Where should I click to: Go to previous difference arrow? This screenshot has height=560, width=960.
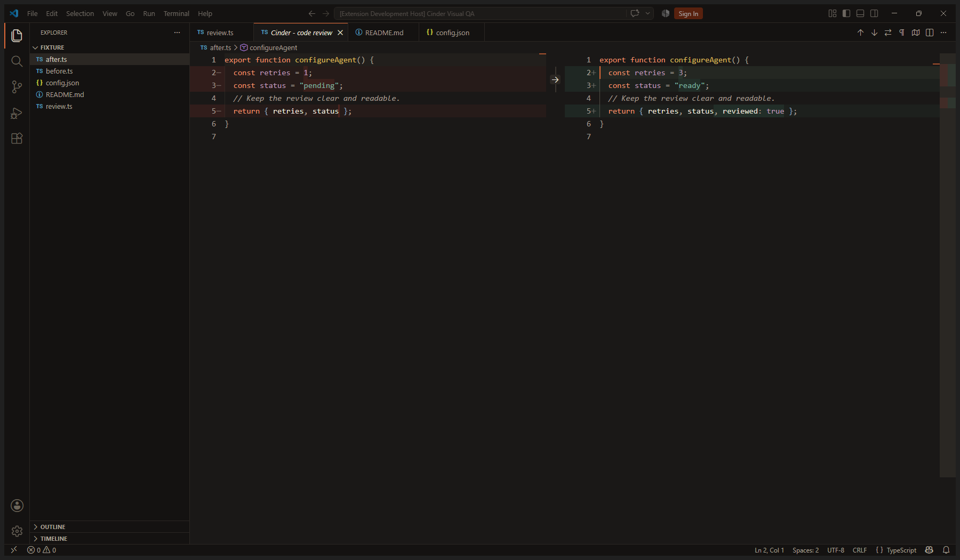pyautogui.click(x=860, y=33)
